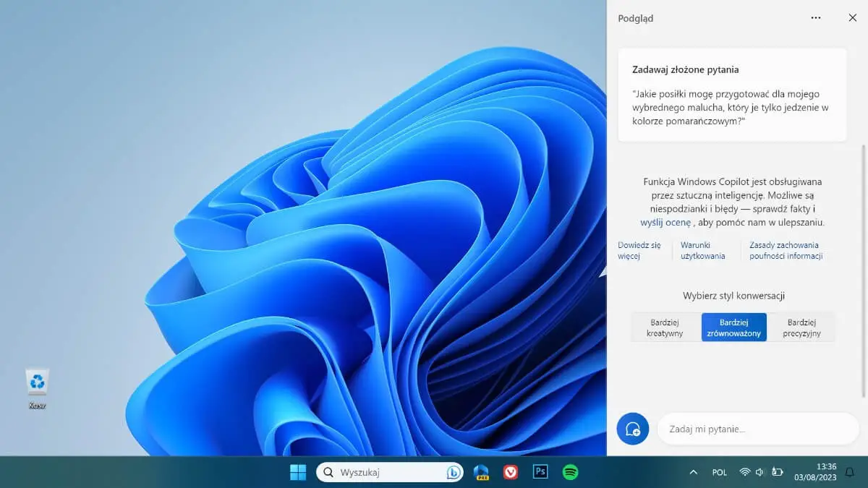Click the Wi-Fi icon in the tray
The height and width of the screenshot is (488, 868).
pyautogui.click(x=745, y=472)
